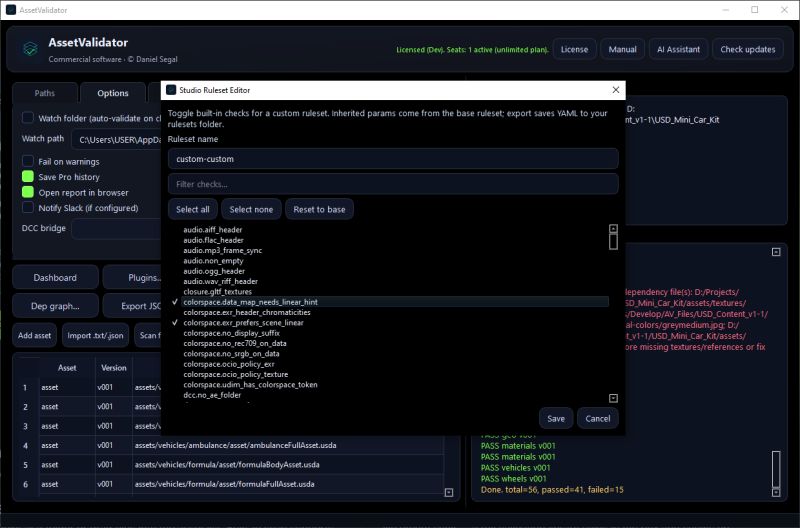Select the Options tab

pos(113,93)
